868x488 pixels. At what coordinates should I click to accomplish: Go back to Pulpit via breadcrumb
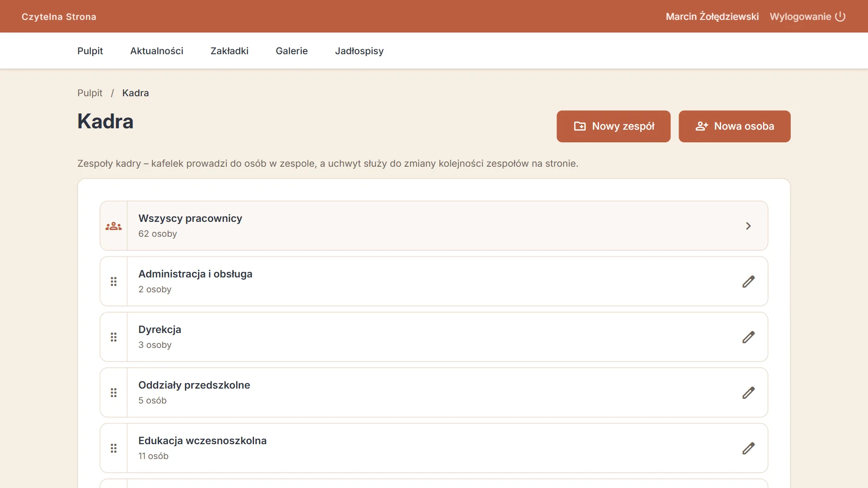coord(90,93)
